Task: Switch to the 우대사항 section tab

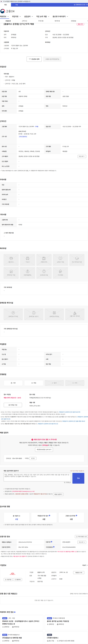Action: pos(41,21)
